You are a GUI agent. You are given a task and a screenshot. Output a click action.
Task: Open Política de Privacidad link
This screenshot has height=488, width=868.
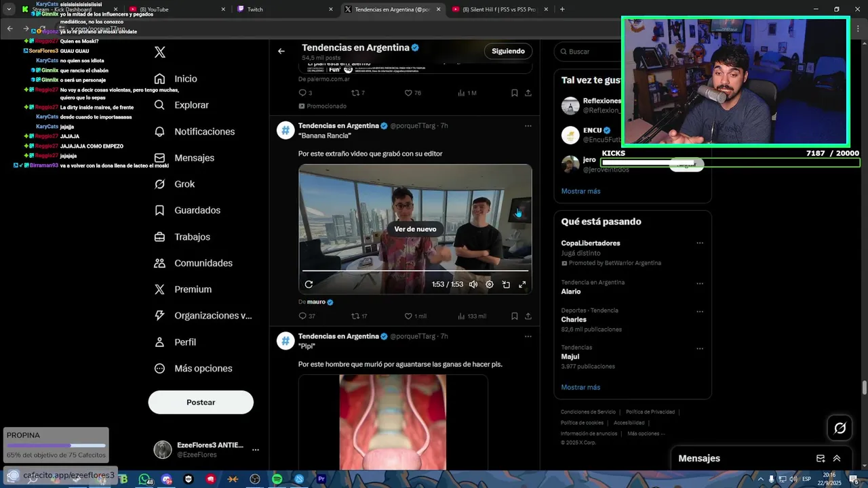(x=650, y=412)
